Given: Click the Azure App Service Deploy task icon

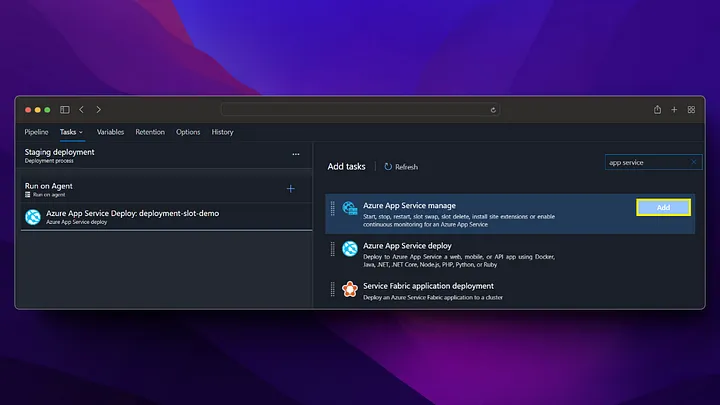Looking at the screenshot, I should coord(33,217).
